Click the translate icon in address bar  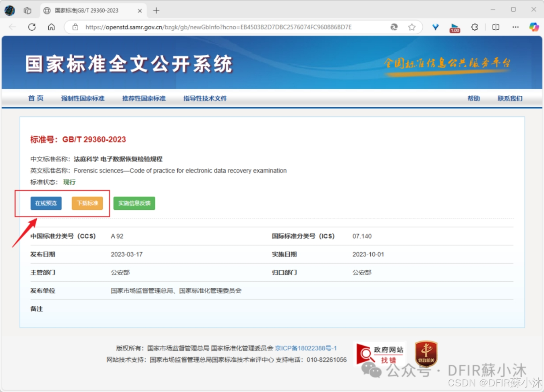pyautogui.click(x=394, y=27)
